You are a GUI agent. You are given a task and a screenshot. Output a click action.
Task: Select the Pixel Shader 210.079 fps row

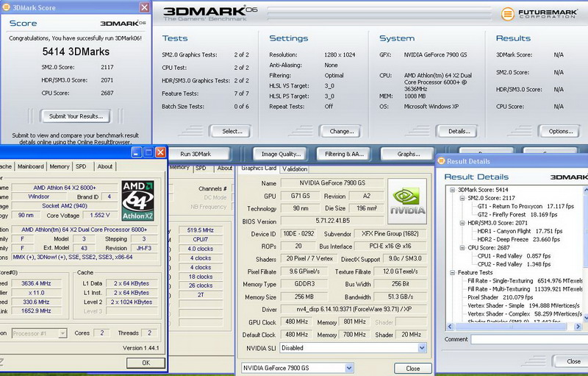500,297
